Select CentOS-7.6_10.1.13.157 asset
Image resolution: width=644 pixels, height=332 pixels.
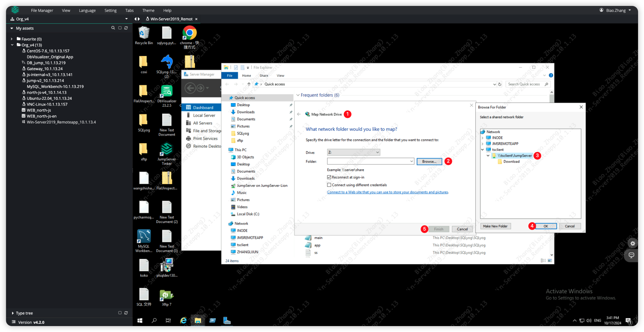point(48,51)
